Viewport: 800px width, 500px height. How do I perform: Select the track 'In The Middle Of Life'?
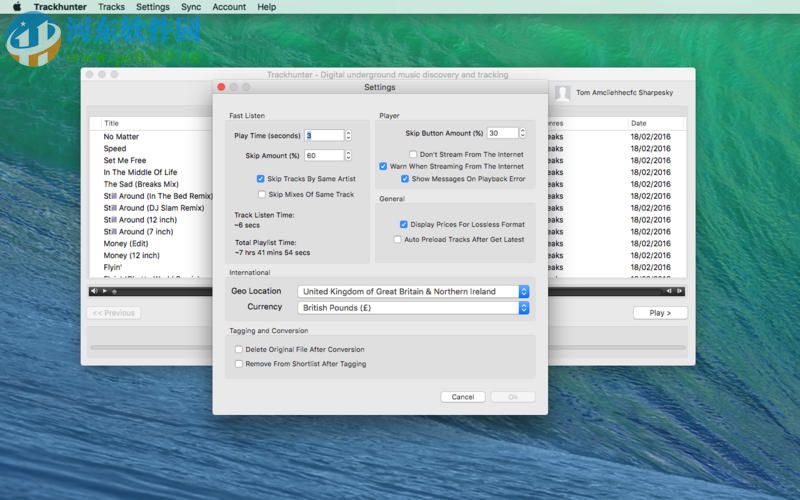point(140,172)
